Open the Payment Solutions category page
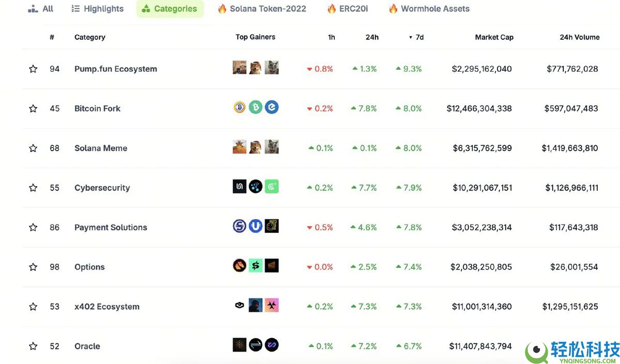 [x=111, y=228]
